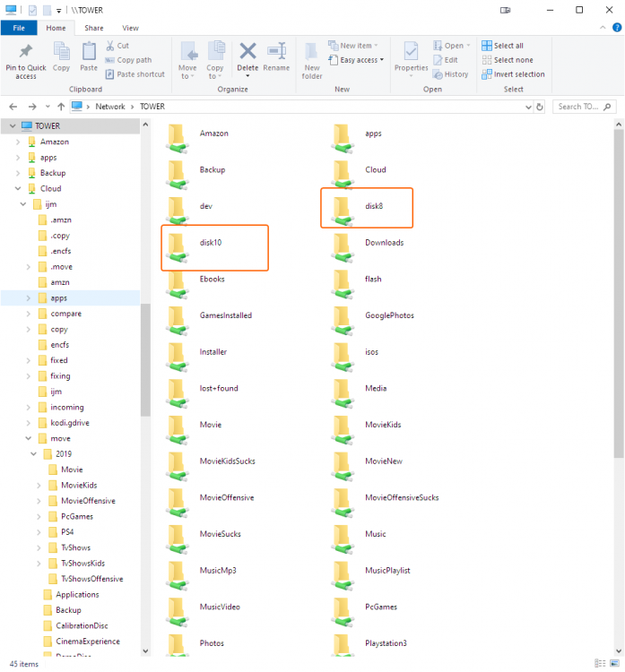Screen dimensions: 625x672
Task: Select apps under ijm in the tree
Action: [59, 298]
